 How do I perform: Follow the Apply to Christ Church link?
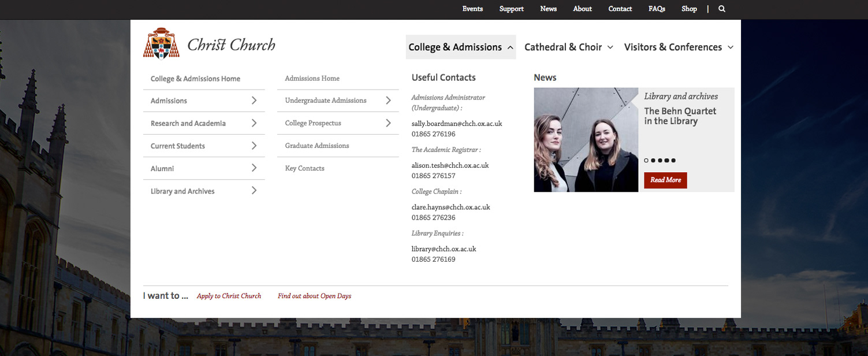click(229, 296)
